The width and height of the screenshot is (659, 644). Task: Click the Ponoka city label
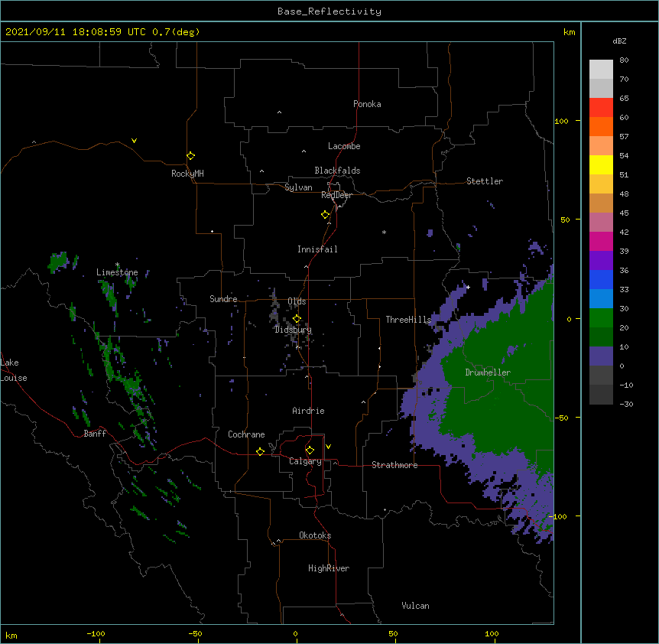click(367, 104)
